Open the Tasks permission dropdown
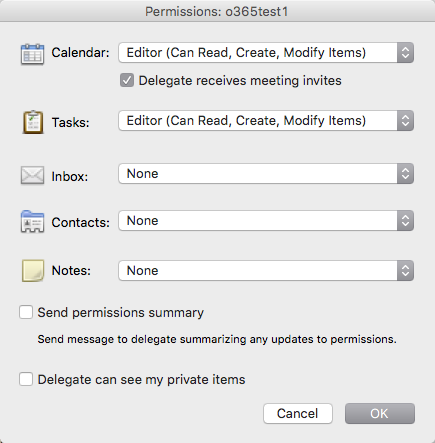Screen dimensions: 435x443 coord(266,121)
